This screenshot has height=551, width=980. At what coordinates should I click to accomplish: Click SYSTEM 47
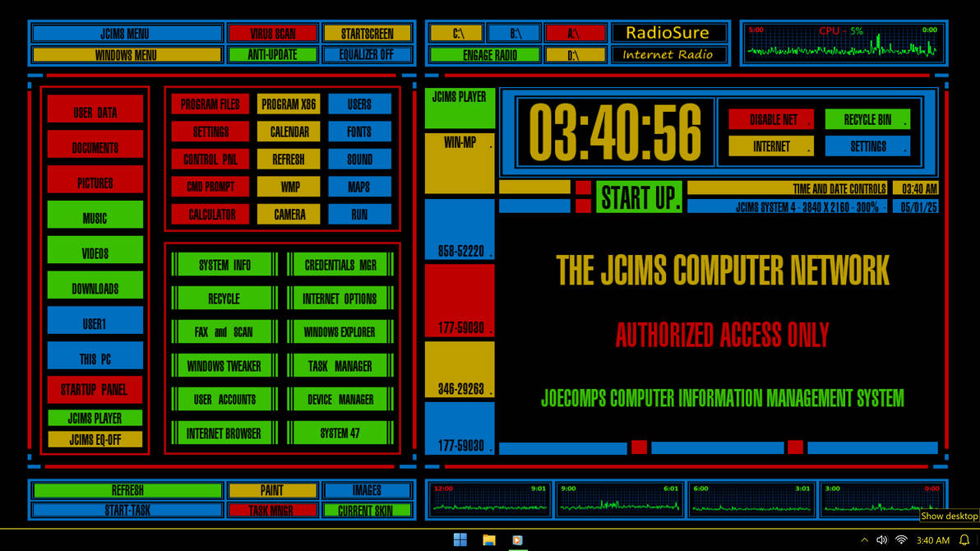(340, 433)
